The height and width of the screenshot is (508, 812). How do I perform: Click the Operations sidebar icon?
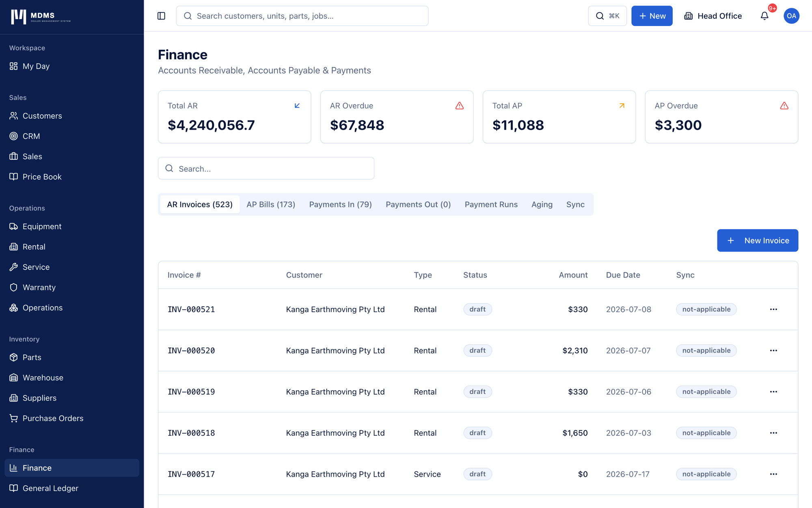14,308
